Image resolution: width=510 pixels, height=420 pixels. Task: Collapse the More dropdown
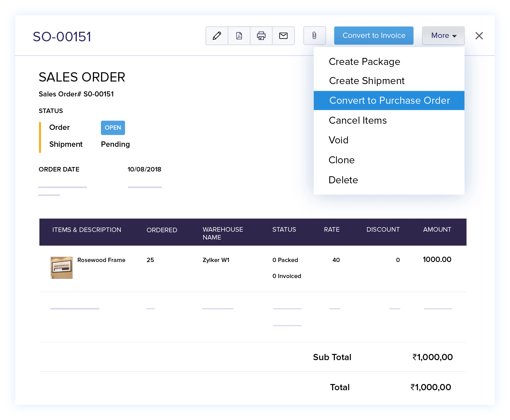point(443,36)
